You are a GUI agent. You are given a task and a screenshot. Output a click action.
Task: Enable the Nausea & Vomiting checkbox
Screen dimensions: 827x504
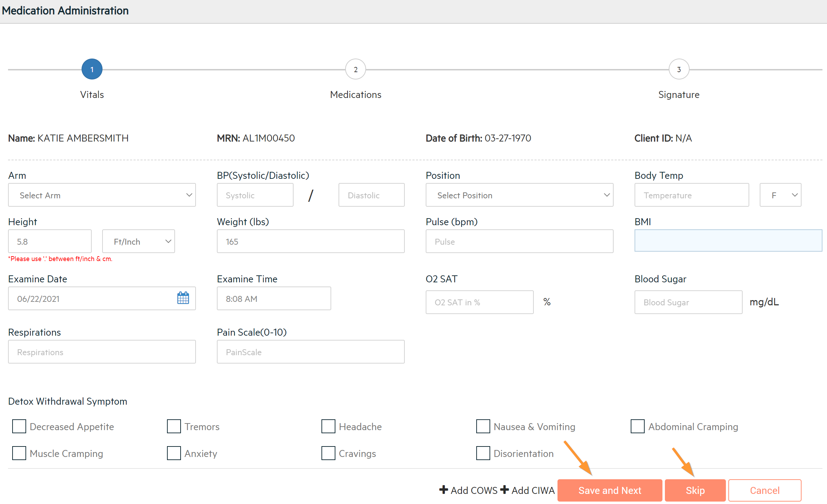tap(483, 426)
